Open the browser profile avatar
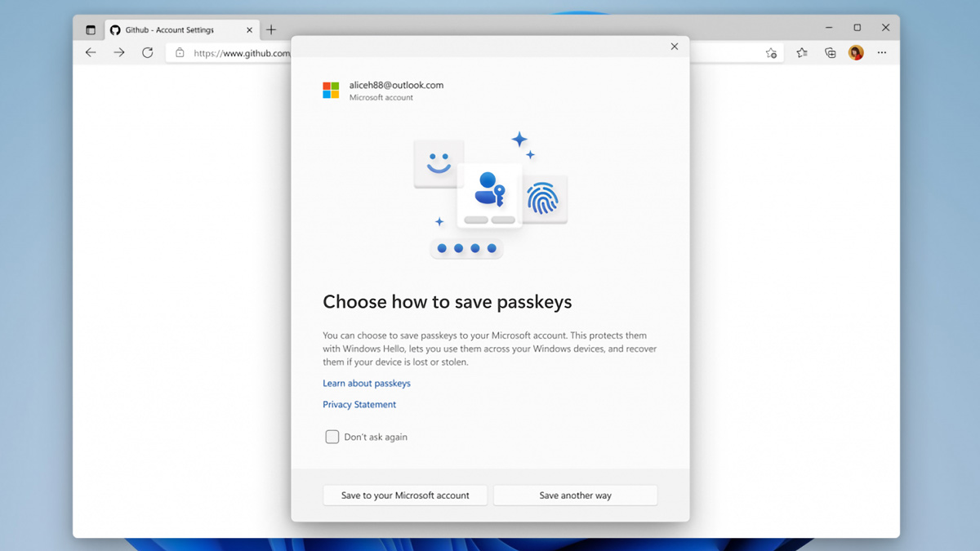 pyautogui.click(x=856, y=53)
